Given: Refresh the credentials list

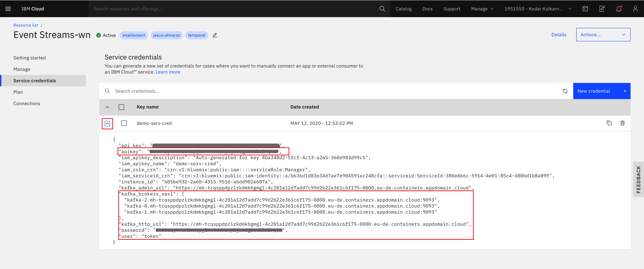Looking at the screenshot, I should pyautogui.click(x=565, y=91).
